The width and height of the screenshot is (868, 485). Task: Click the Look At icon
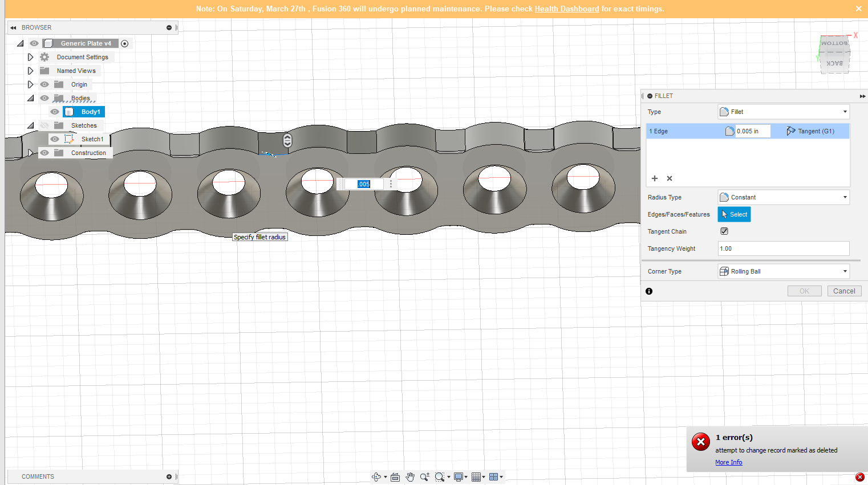[395, 477]
